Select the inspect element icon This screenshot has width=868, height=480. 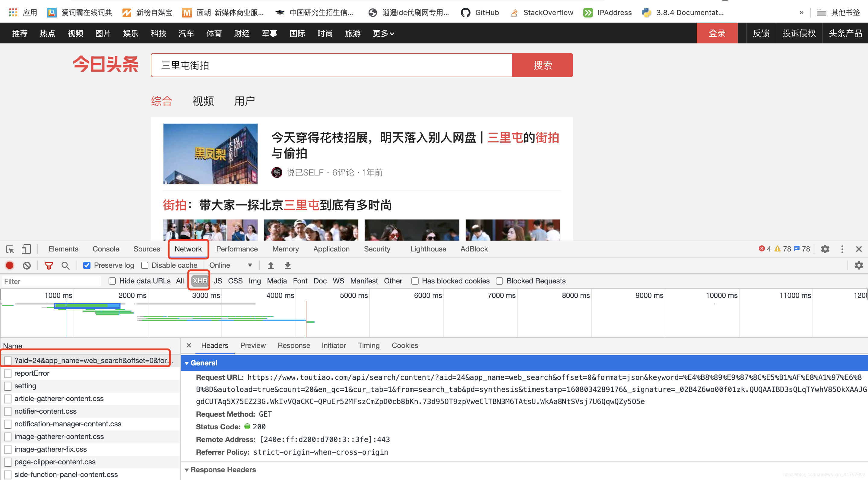point(9,249)
